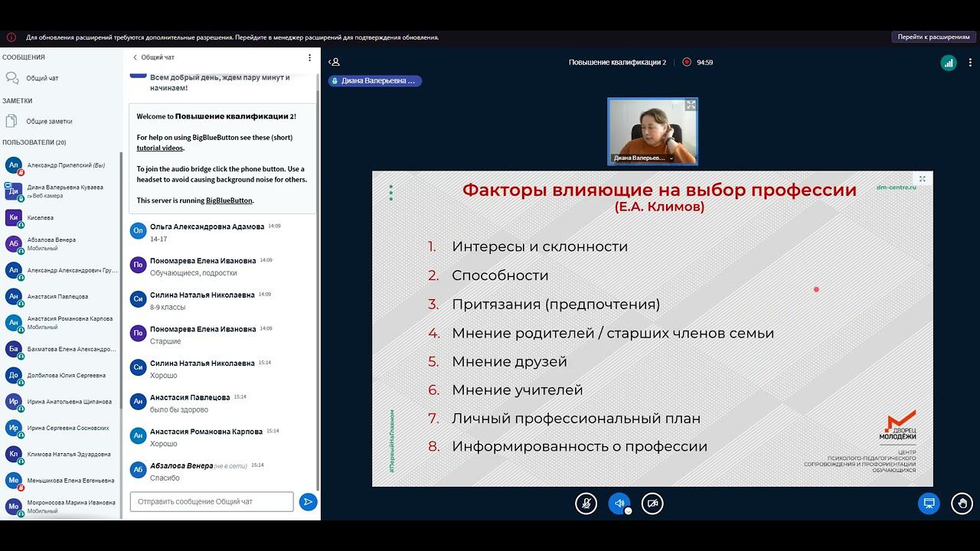Click the chat message "было бы здорово"

179,409
